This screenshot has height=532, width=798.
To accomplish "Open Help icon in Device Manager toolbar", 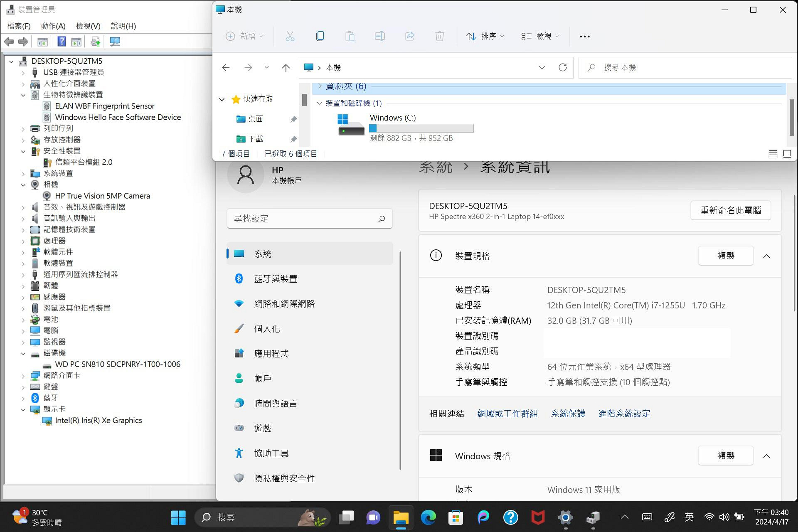I will coord(62,42).
